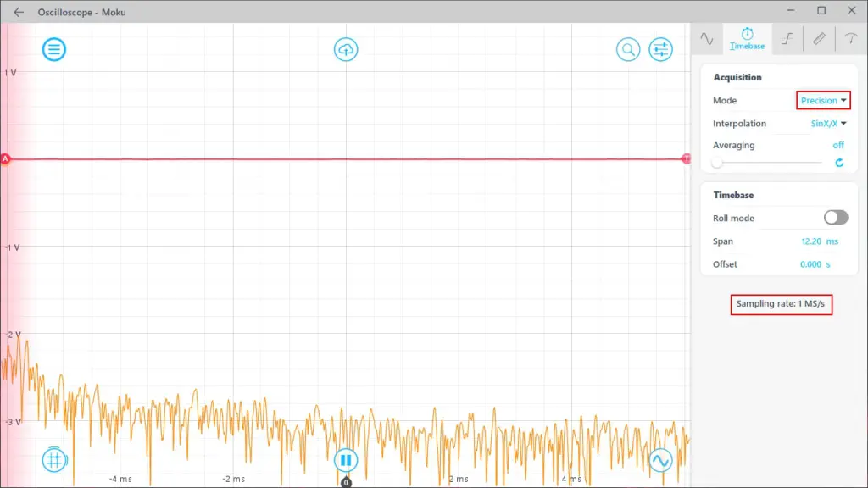The height and width of the screenshot is (488, 868).
Task: Open the main hamburger menu
Action: 55,49
